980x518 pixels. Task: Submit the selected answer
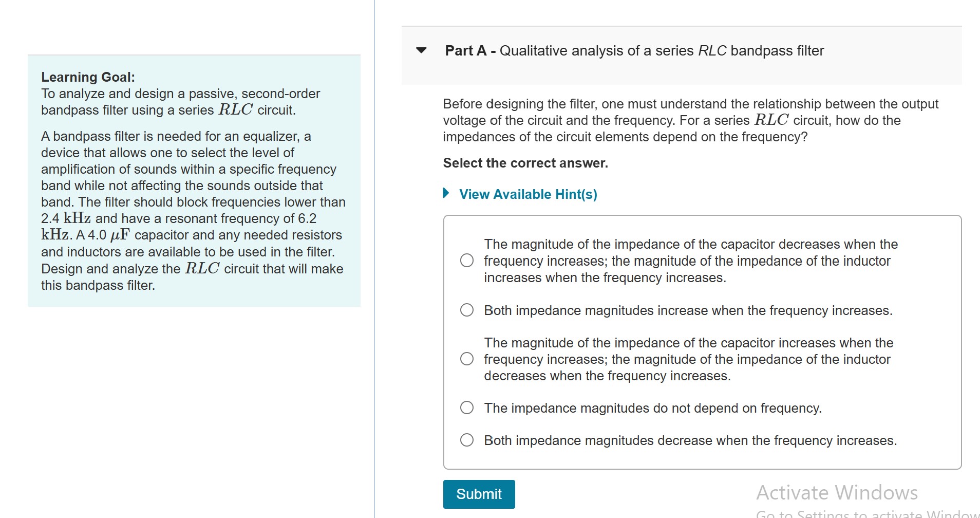point(478,494)
